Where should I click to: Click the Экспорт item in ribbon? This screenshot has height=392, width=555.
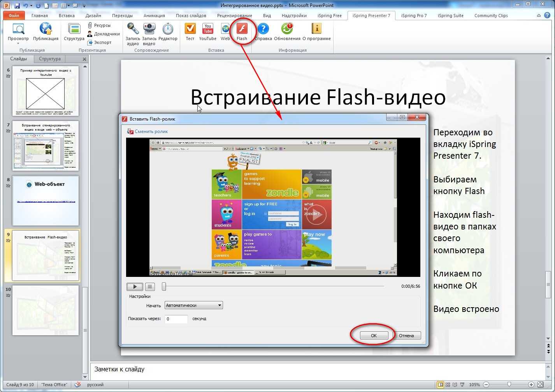point(99,42)
